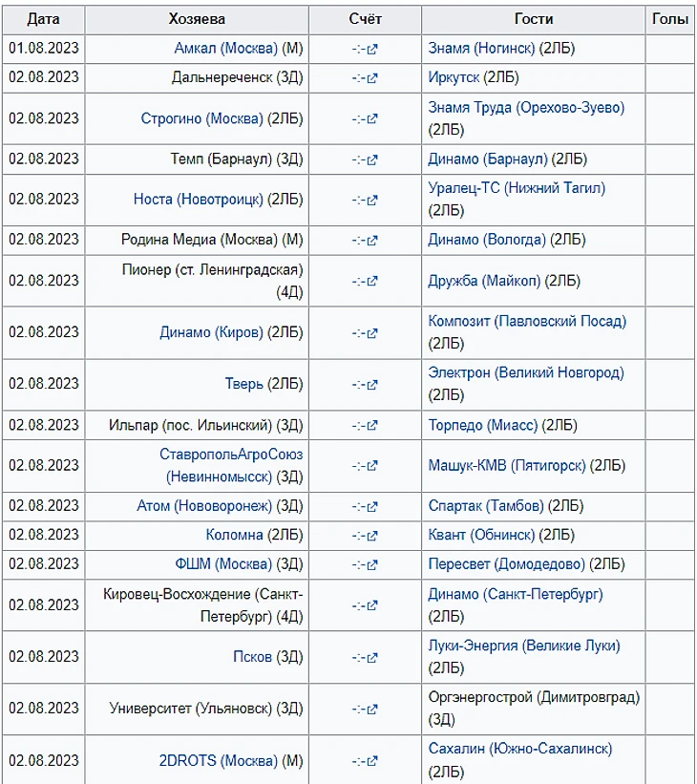Follow Носта (Новотроицк) link
This screenshot has width=697, height=784.
pyautogui.click(x=199, y=199)
